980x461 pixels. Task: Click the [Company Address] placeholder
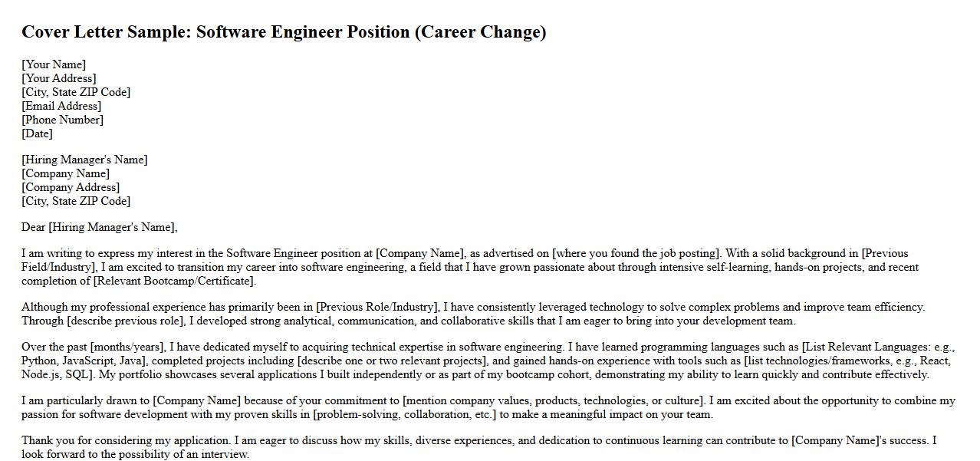(71, 187)
